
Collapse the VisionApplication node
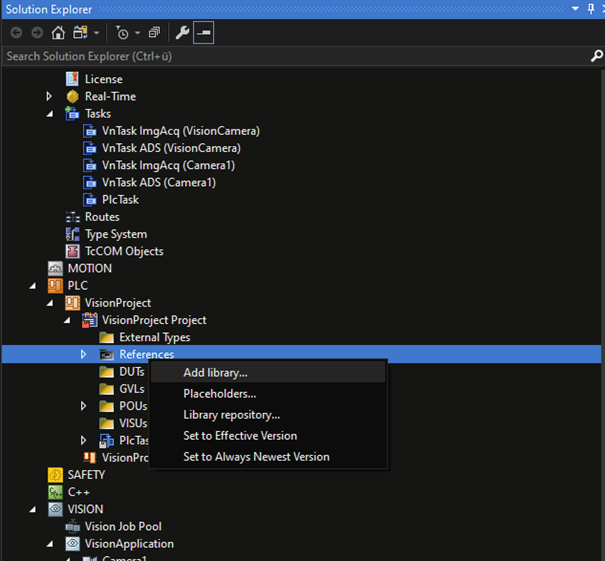[x=50, y=544]
